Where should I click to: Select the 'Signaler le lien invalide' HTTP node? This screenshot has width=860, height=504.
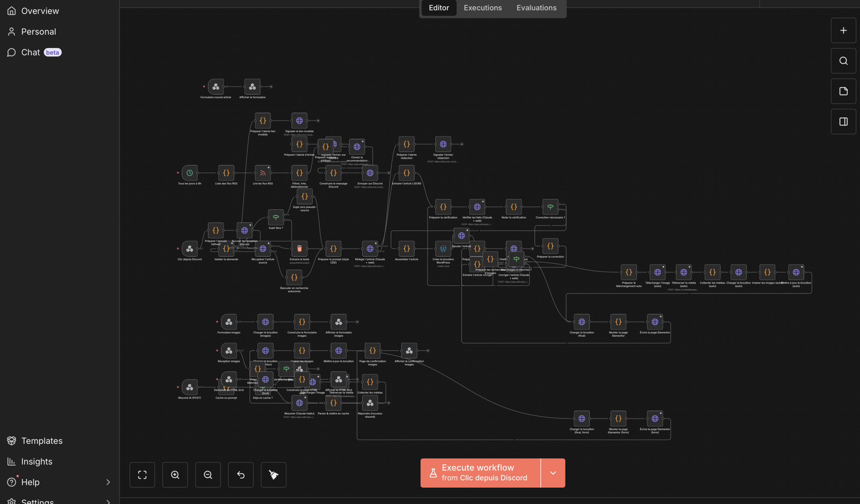tap(299, 121)
